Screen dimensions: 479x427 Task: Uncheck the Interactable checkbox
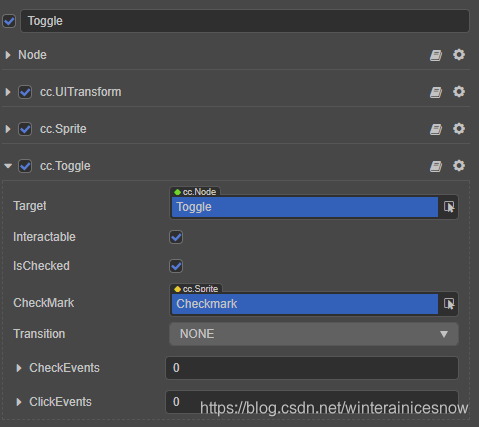176,237
